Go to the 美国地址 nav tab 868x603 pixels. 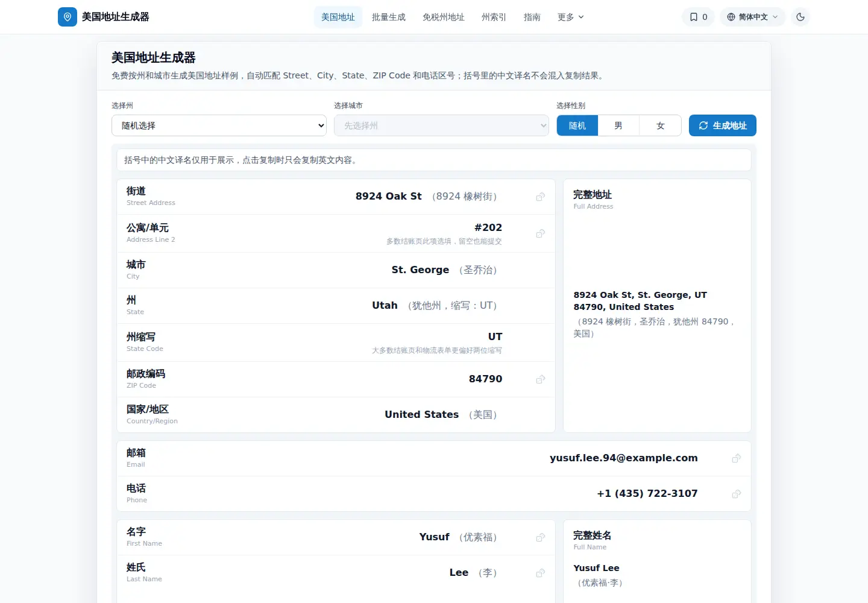[338, 17]
